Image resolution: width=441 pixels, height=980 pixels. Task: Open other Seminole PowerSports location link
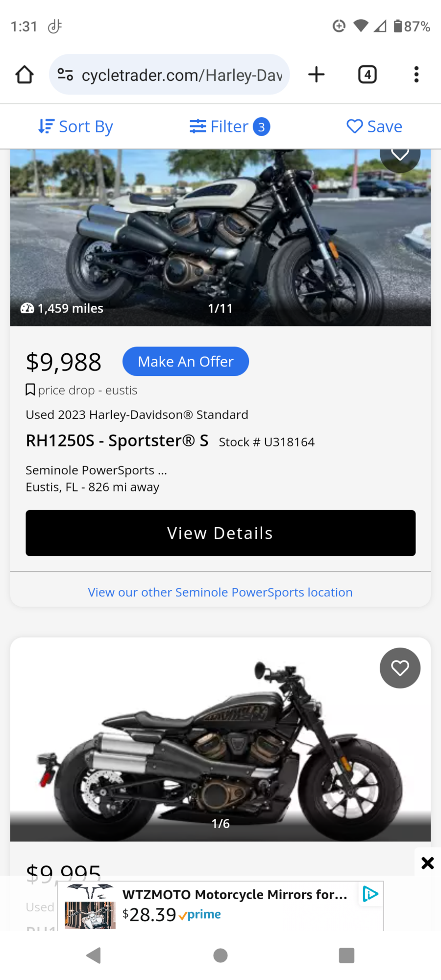pos(220,592)
